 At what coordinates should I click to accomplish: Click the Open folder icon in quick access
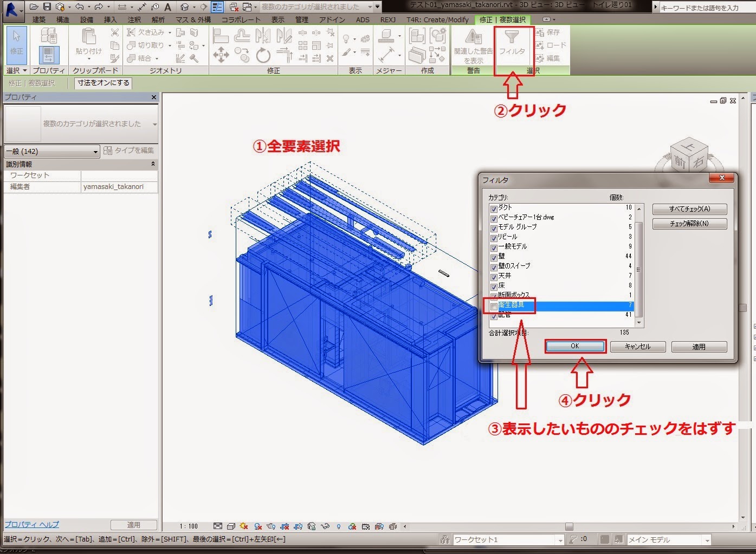[35, 7]
